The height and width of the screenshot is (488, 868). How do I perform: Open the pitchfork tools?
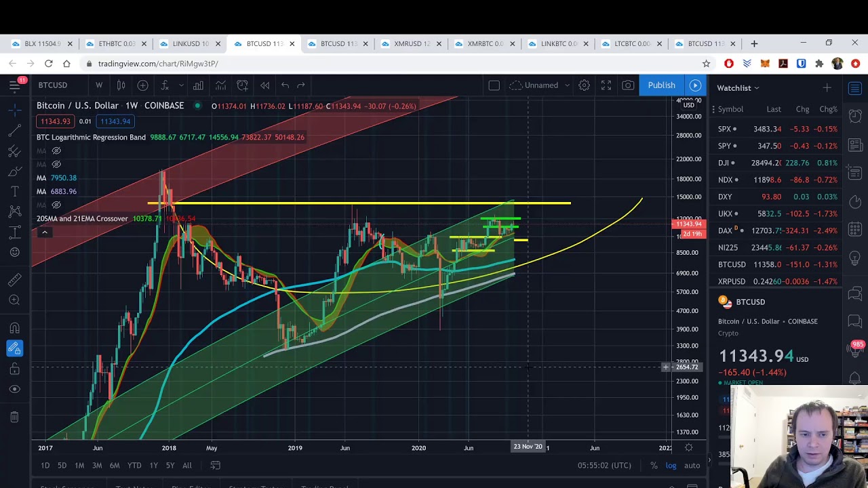(x=14, y=150)
